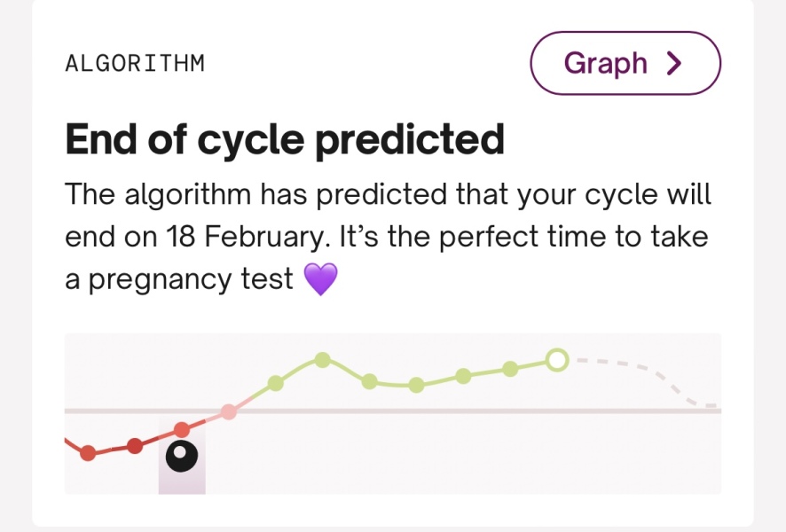Click the dashed predicted temperature curve

630,364
